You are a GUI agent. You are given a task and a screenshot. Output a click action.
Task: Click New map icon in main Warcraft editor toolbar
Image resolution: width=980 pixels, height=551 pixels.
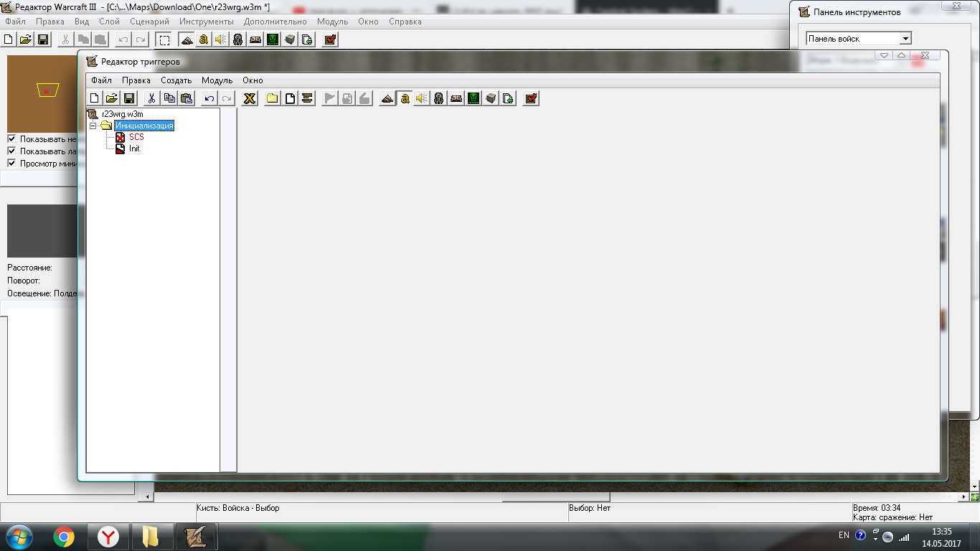9,39
